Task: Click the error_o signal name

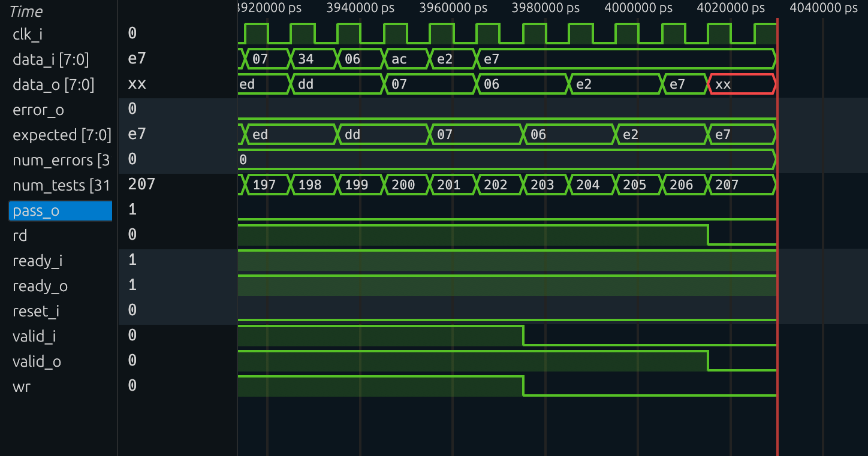Action: click(38, 110)
